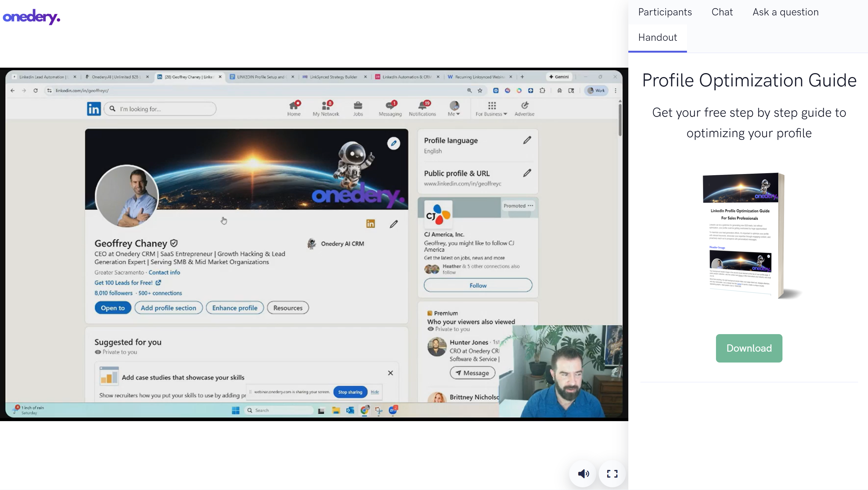Click Add profile section button
Viewport: 868px width, 490px height.
[x=168, y=308]
